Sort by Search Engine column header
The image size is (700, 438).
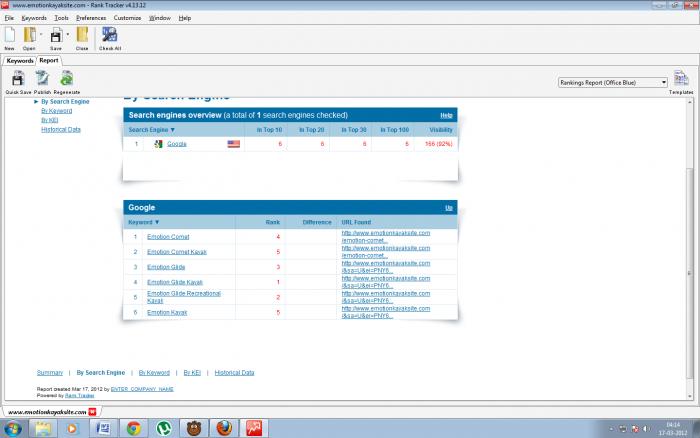click(x=151, y=130)
